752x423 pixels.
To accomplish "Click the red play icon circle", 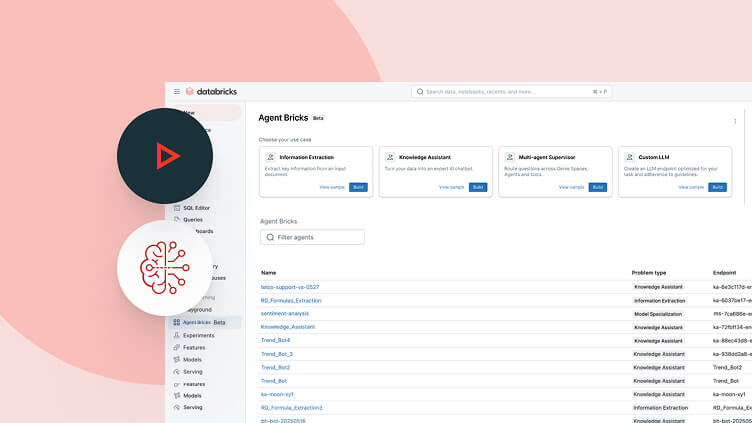I will tap(165, 157).
